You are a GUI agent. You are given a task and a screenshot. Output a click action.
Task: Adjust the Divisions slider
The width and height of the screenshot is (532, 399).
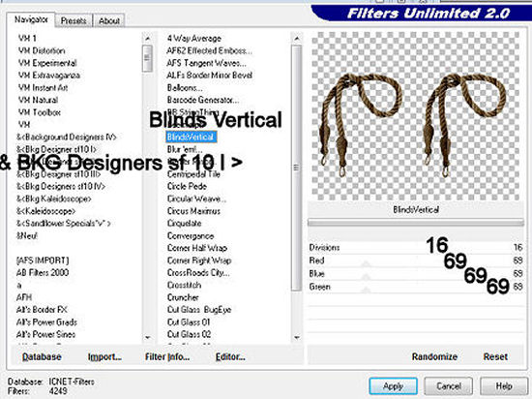click(x=416, y=247)
